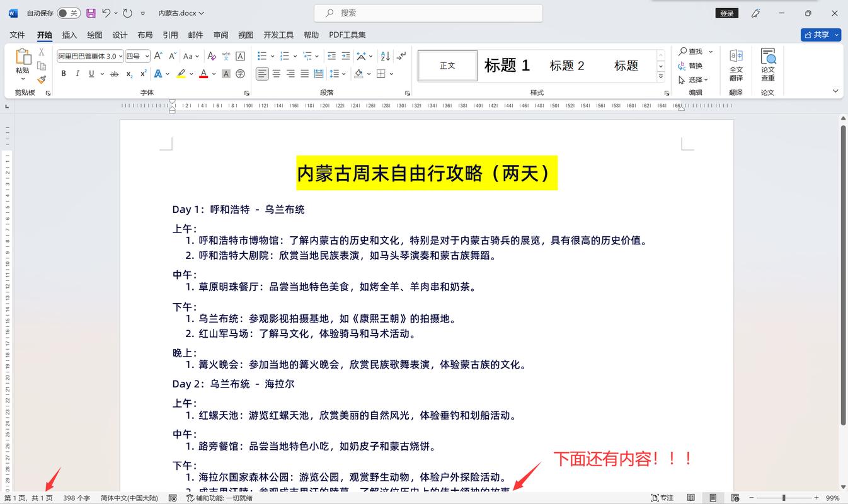The width and height of the screenshot is (848, 504).
Task: Toggle Bold formatting
Action: pos(64,74)
